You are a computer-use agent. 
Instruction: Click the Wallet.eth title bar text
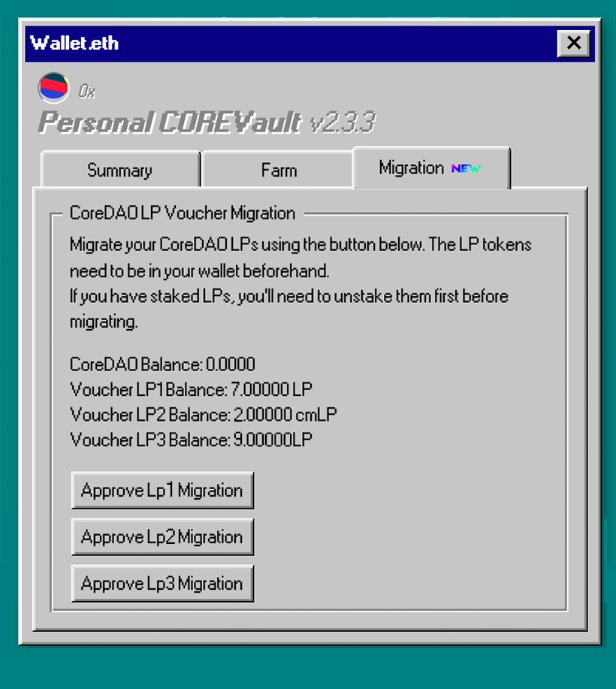(x=74, y=43)
